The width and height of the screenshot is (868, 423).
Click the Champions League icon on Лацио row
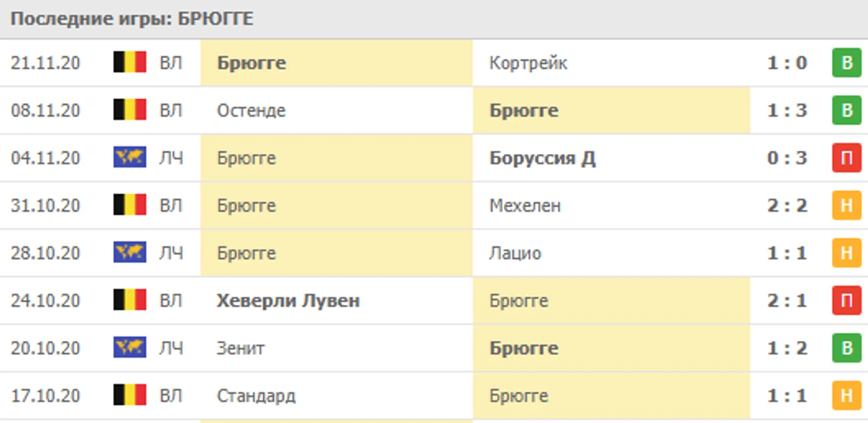click(130, 252)
